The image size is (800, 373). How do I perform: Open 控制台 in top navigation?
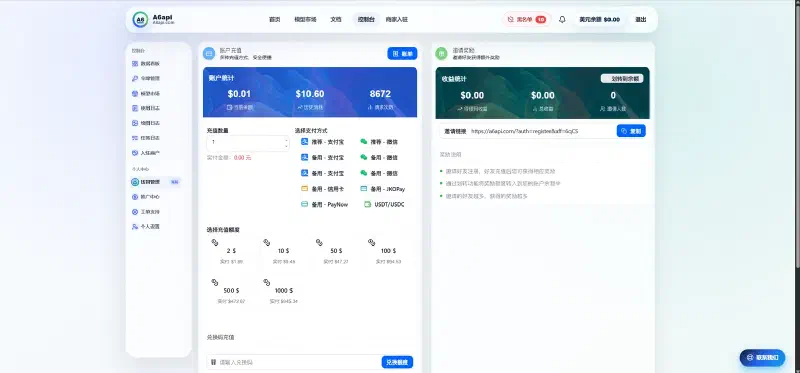tap(366, 19)
